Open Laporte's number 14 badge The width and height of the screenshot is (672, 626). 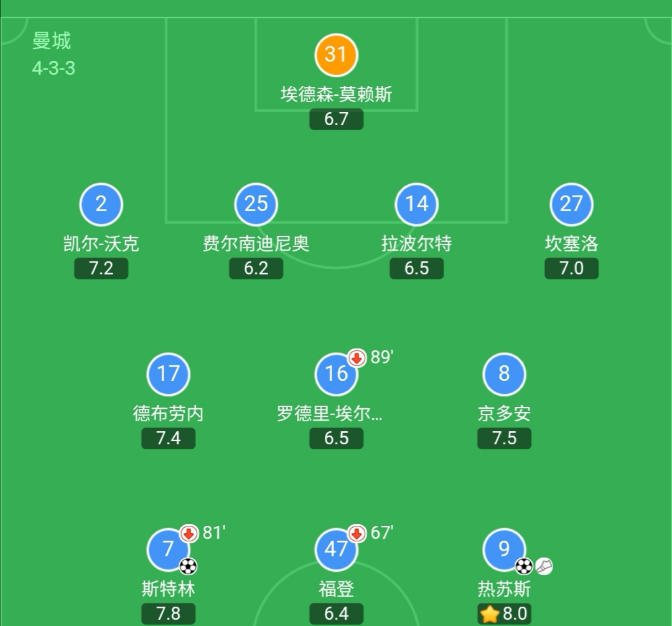click(416, 204)
